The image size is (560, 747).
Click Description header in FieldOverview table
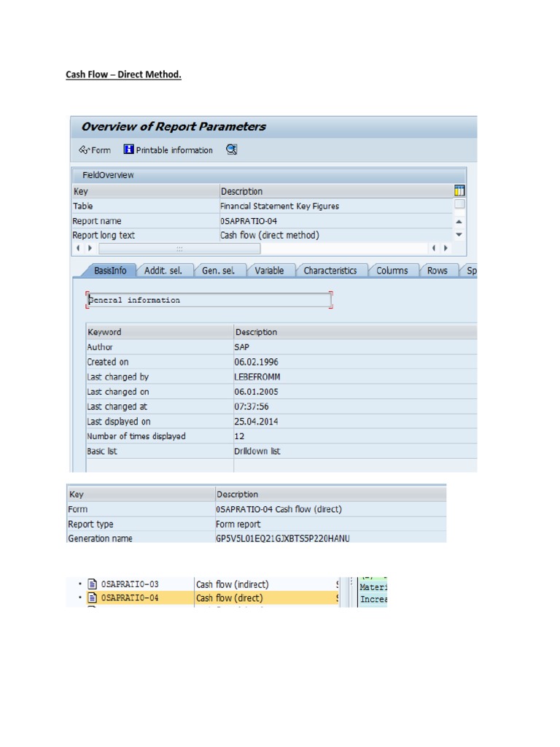[x=335, y=191]
